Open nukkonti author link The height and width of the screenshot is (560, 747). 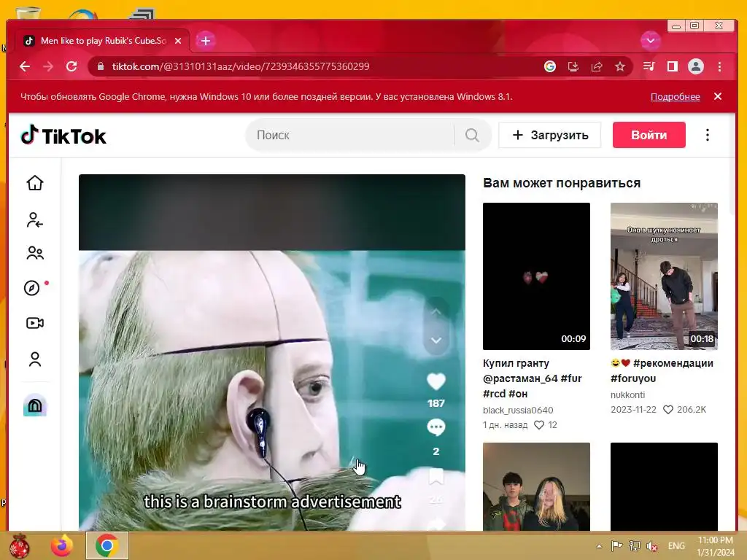[628, 394]
